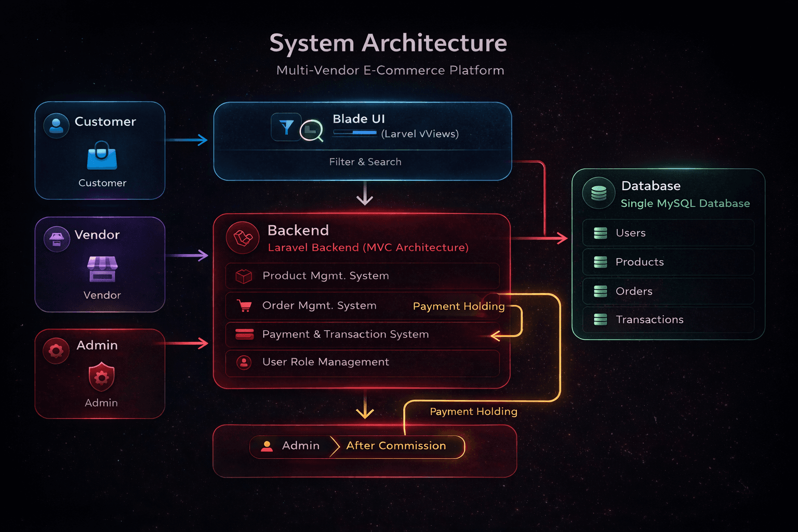This screenshot has height=532, width=798.
Task: Click the user icon for User Role Management
Action: (244, 362)
